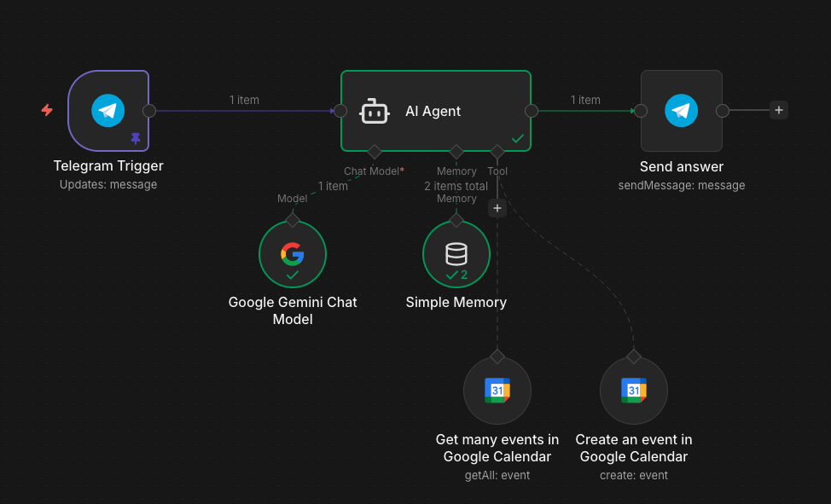
Task: Click the "Tool" port label
Action: pyautogui.click(x=497, y=171)
